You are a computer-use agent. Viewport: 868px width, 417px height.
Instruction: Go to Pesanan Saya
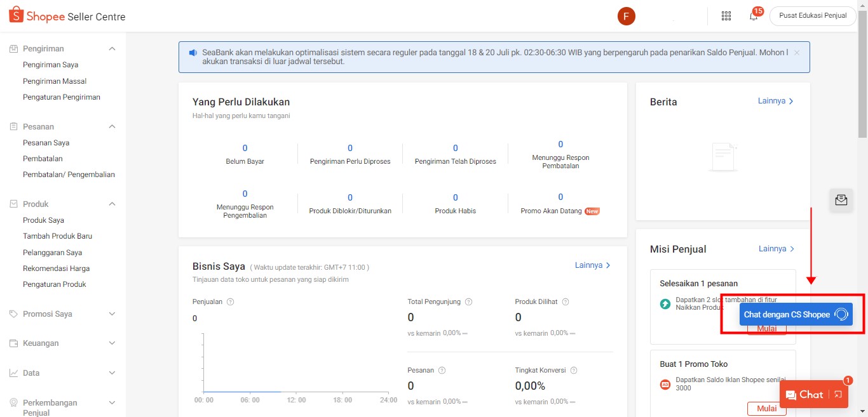[46, 143]
